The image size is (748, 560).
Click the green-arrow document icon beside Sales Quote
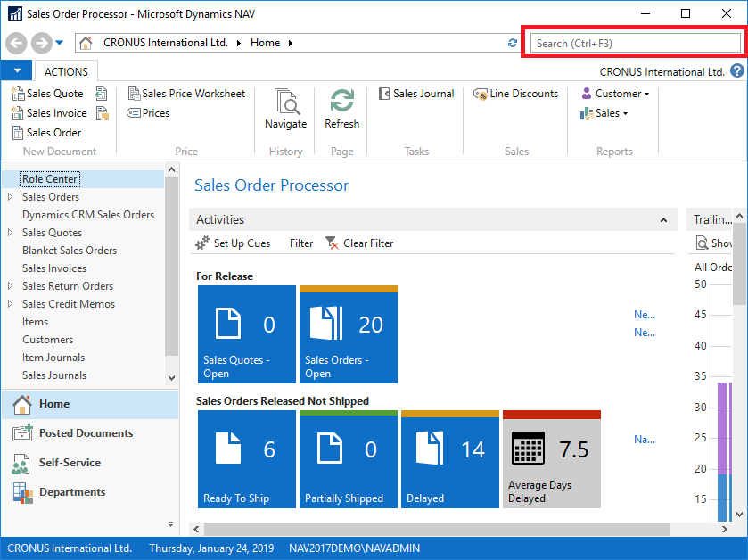[x=101, y=94]
